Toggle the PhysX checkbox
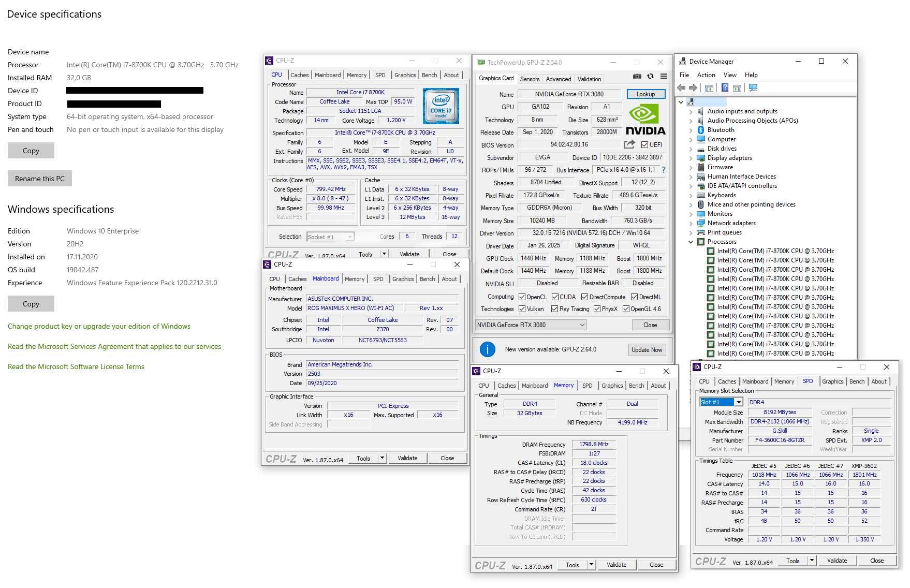 pyautogui.click(x=597, y=309)
